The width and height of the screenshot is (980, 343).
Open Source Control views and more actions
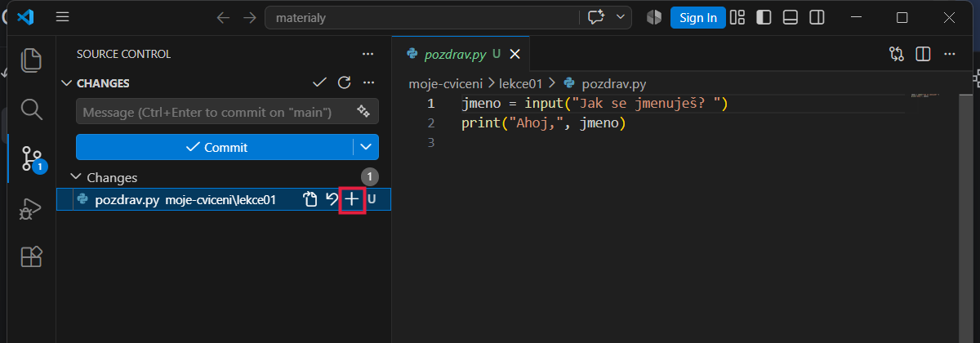point(368,54)
